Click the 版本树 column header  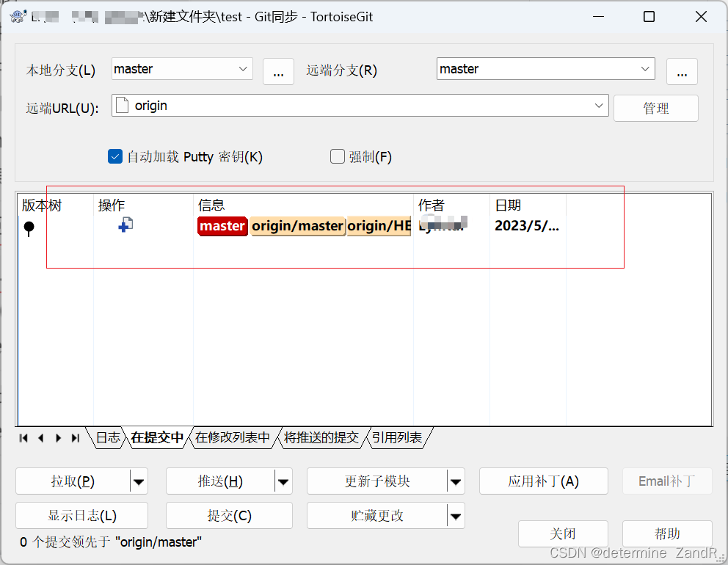pyautogui.click(x=56, y=205)
